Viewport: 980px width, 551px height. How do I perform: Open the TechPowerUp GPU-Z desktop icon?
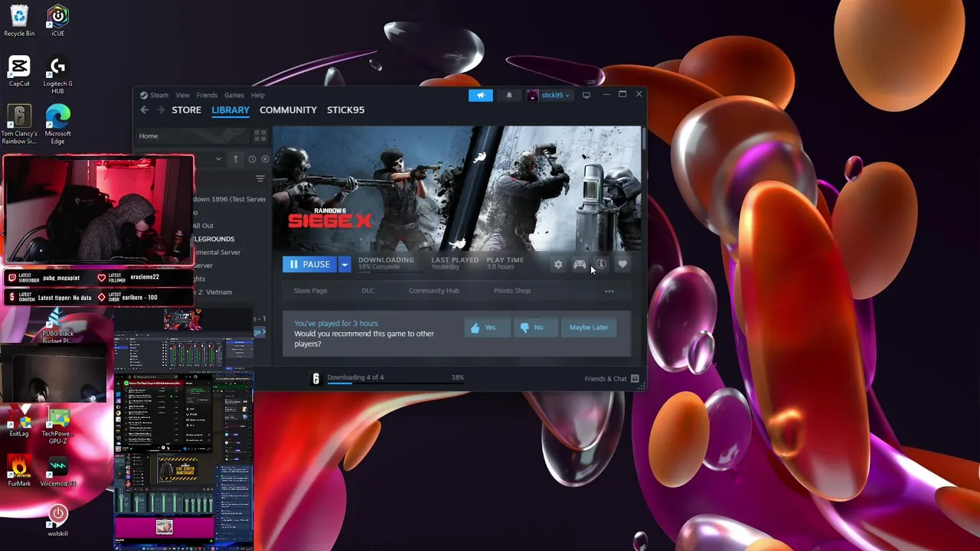[57, 425]
